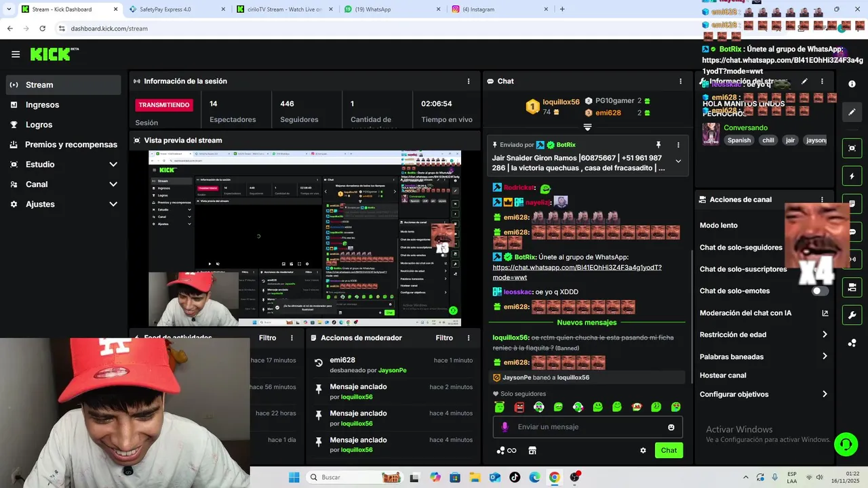This screenshot has width=868, height=488.
Task: Open the WhatsApp group link in chat
Action: (x=577, y=272)
